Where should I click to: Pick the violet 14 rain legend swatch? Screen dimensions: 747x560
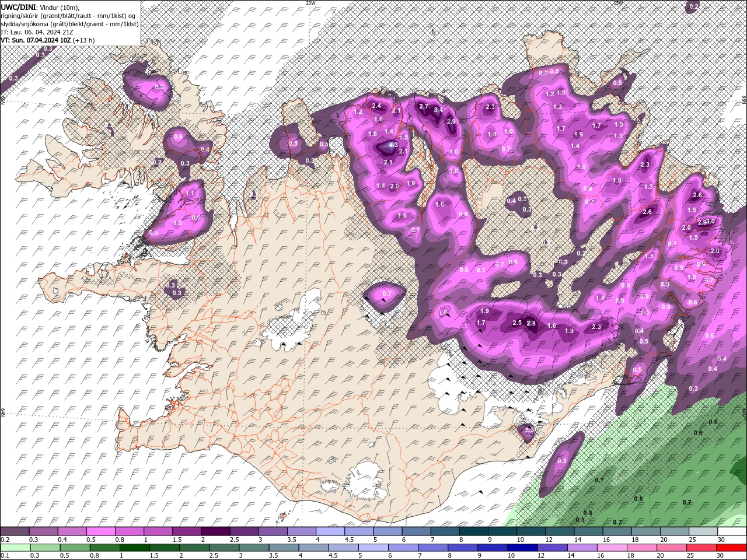click(x=582, y=547)
